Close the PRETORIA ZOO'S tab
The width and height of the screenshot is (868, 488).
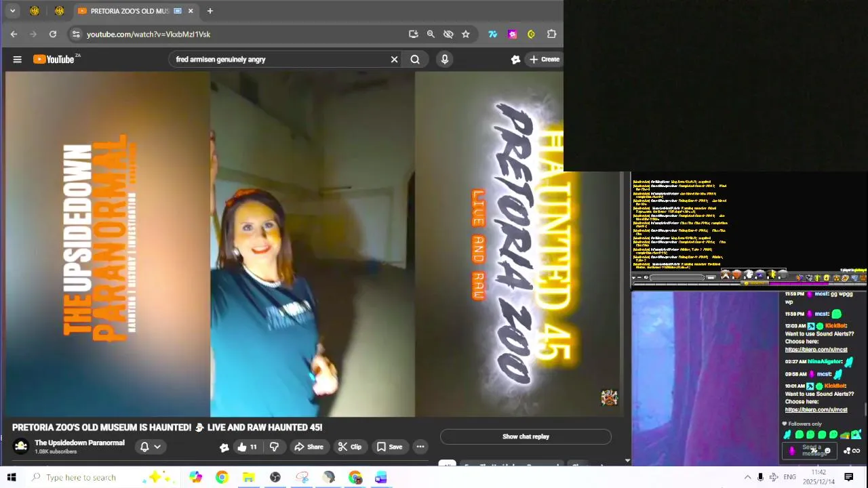(191, 11)
